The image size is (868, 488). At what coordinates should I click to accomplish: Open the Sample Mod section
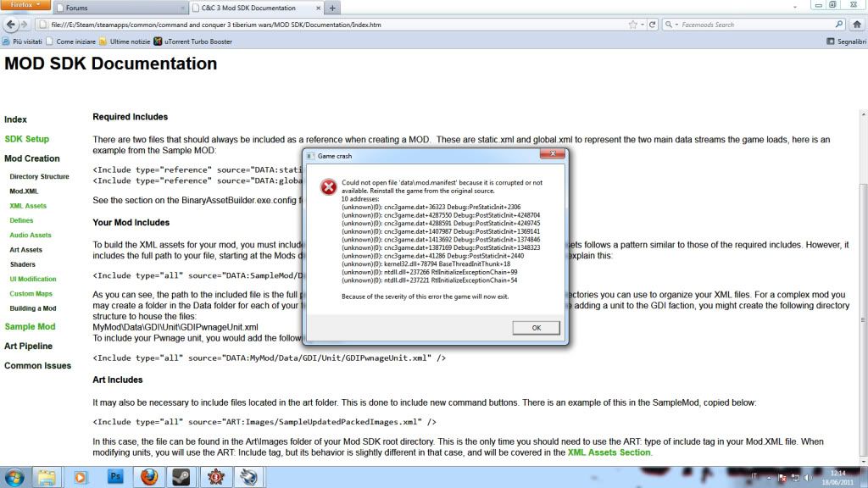click(30, 326)
